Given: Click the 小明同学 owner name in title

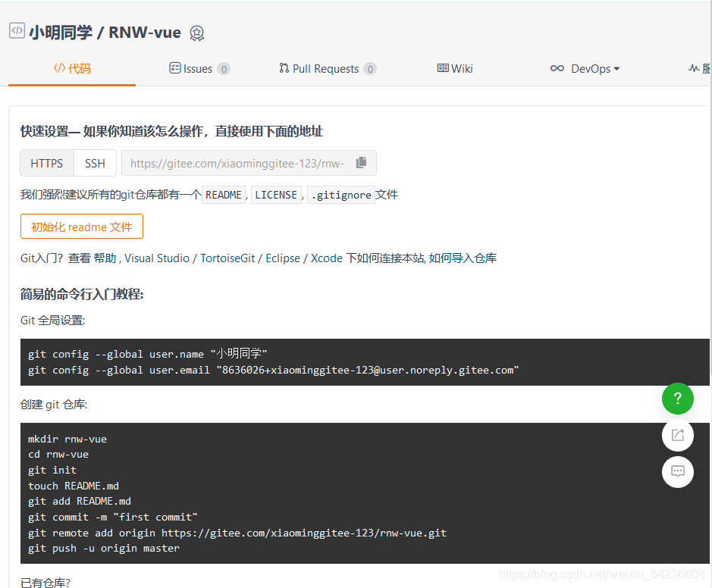Looking at the screenshot, I should pos(61,33).
